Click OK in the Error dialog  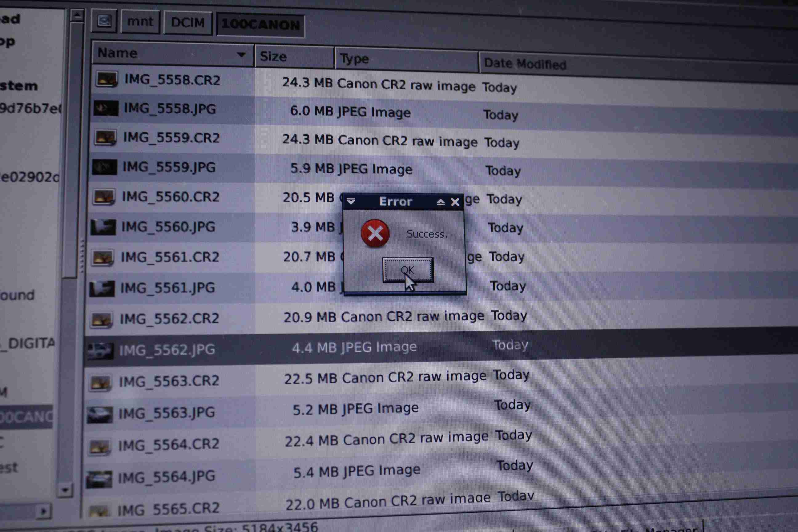point(408,270)
